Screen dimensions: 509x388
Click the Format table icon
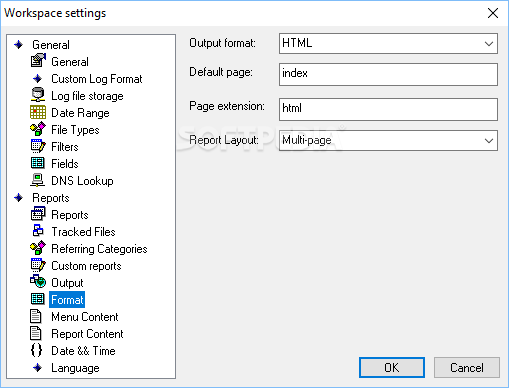(38, 299)
